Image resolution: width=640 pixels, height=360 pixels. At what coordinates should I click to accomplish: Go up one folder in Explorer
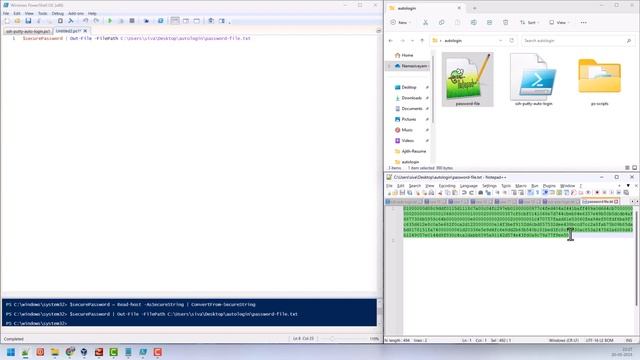[x=422, y=41]
